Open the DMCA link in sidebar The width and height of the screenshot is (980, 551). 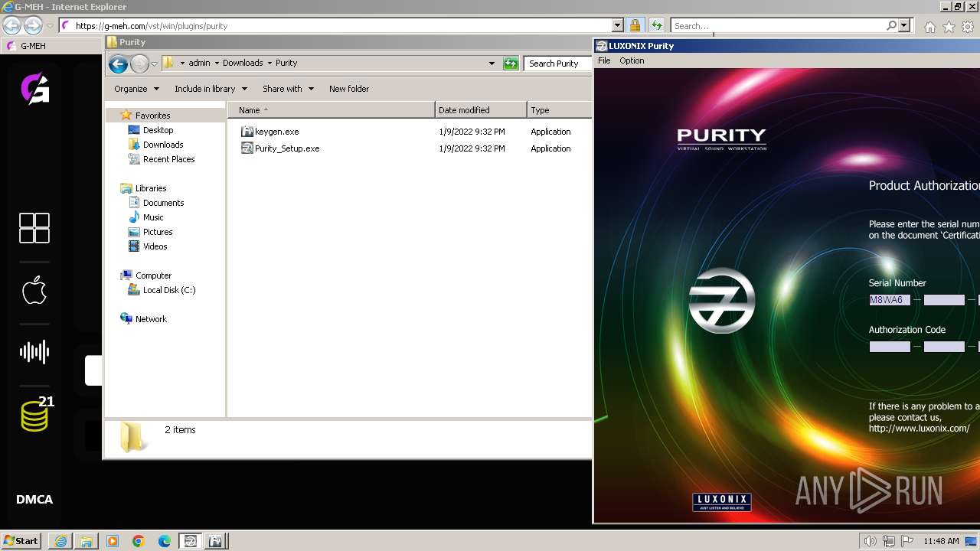(34, 500)
